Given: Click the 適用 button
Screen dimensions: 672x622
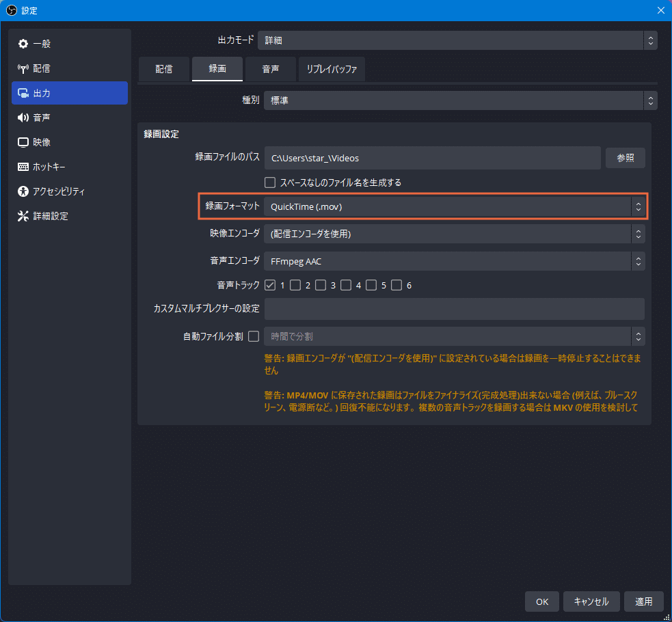Looking at the screenshot, I should pyautogui.click(x=644, y=601).
